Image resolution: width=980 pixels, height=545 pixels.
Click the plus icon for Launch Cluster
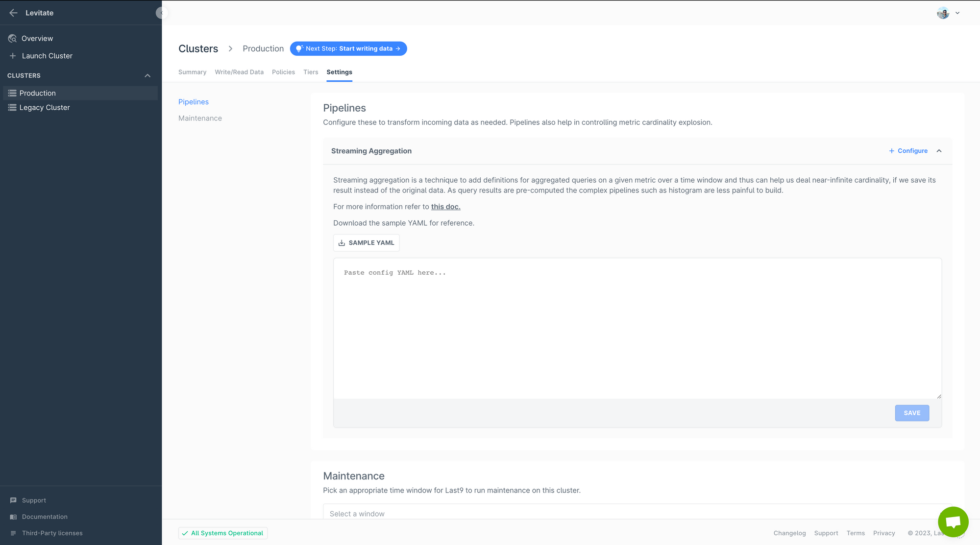(13, 56)
